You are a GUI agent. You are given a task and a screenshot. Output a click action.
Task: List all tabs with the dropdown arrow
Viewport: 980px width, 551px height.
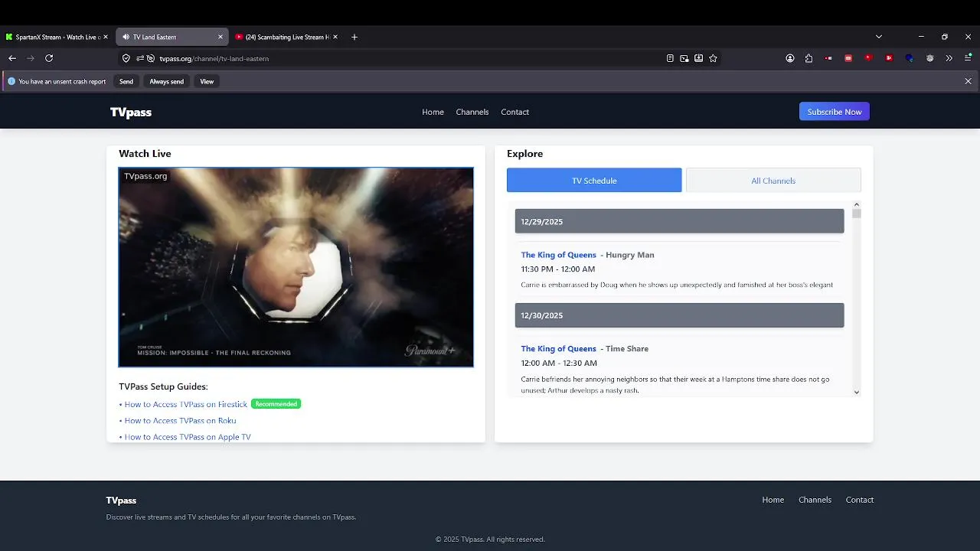879,37
